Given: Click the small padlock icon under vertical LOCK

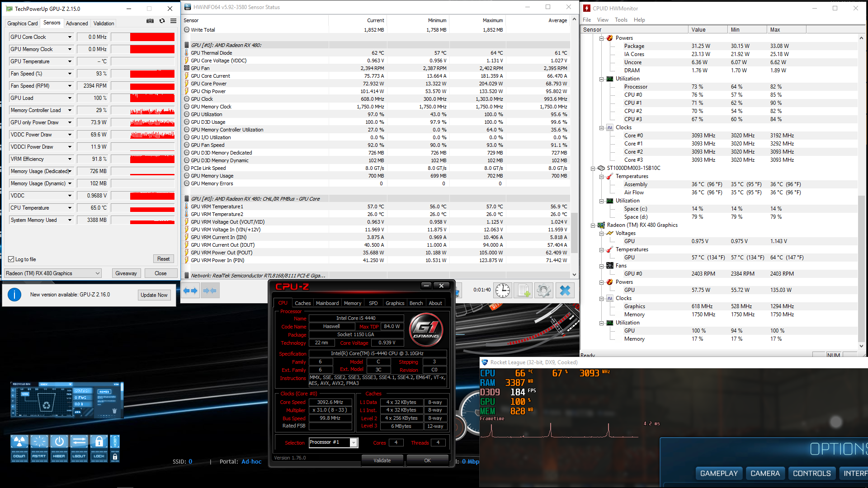Looking at the screenshot, I should (x=115, y=457).
